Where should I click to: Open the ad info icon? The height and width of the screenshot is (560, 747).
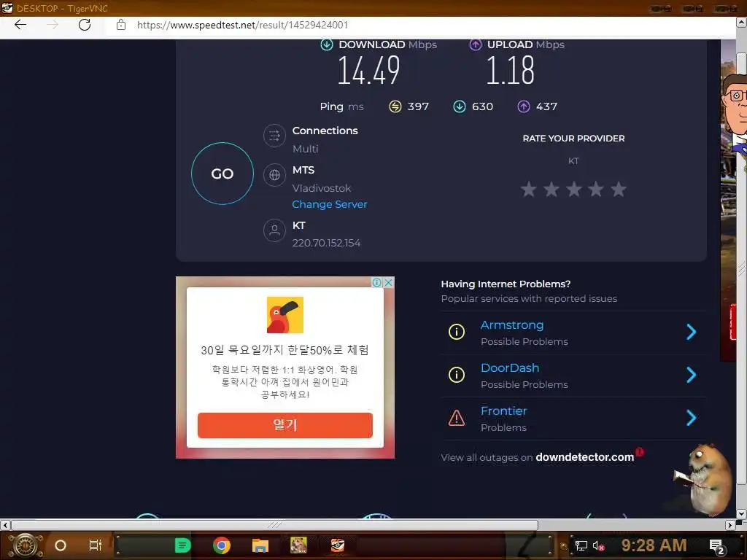pyautogui.click(x=377, y=282)
